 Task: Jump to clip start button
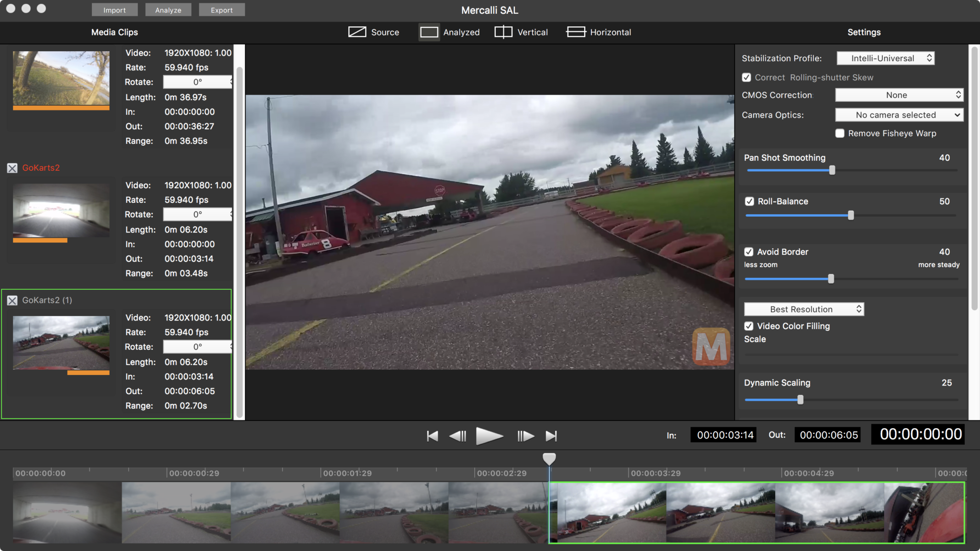tap(432, 436)
